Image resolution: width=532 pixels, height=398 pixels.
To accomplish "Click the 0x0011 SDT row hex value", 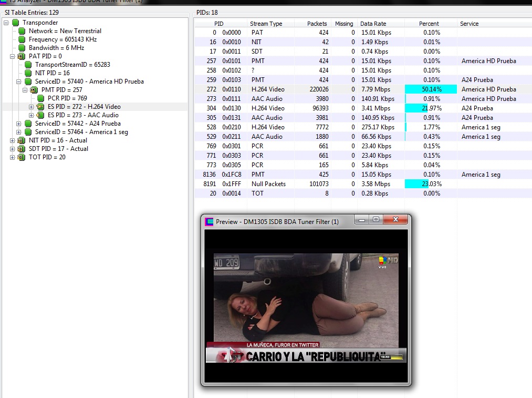I will coord(232,52).
